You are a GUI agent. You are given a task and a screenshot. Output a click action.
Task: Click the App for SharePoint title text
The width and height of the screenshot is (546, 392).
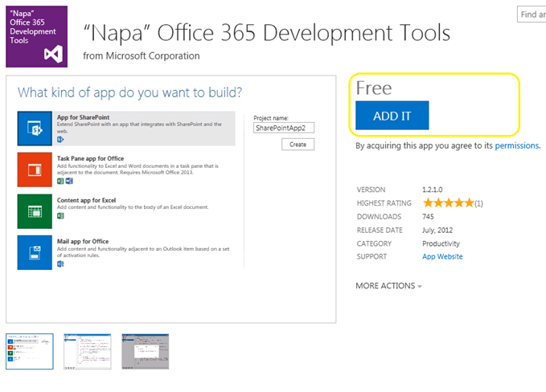(83, 117)
